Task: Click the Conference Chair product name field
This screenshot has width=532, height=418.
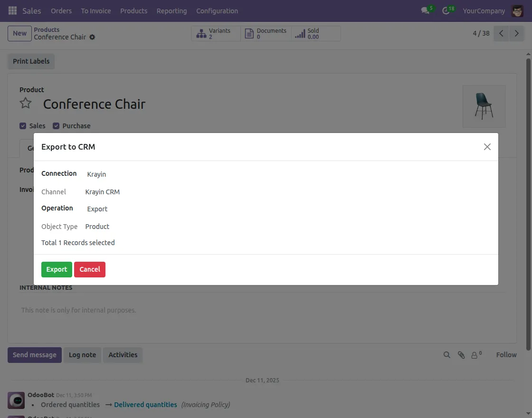Action: point(95,104)
